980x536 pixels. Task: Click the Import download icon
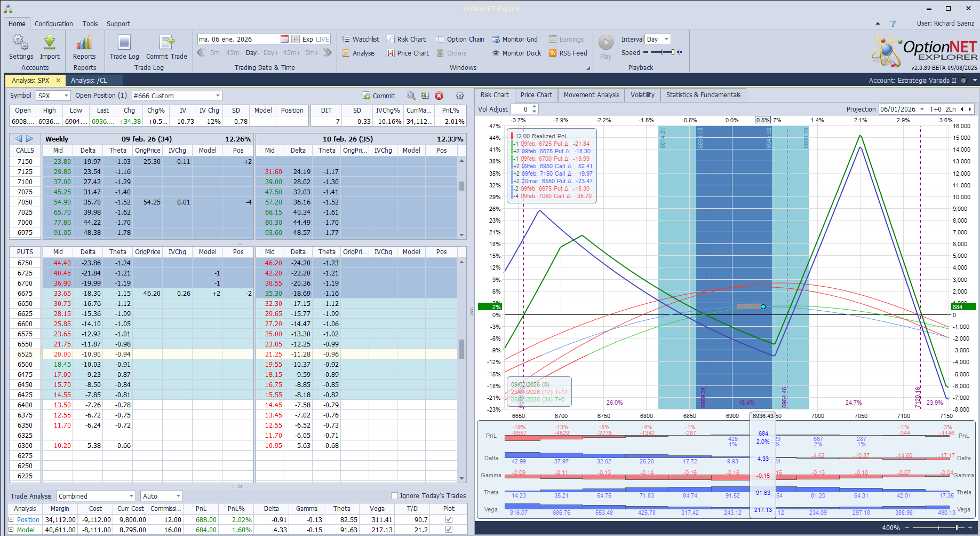50,47
